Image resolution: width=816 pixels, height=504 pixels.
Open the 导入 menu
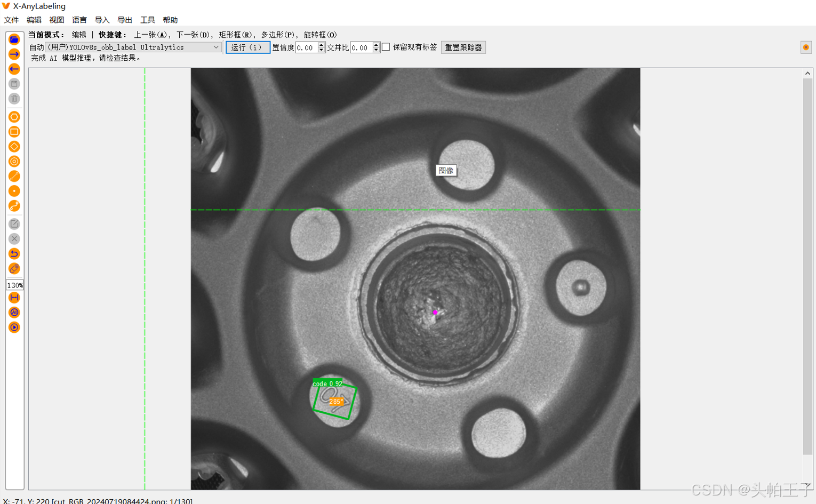pos(102,20)
